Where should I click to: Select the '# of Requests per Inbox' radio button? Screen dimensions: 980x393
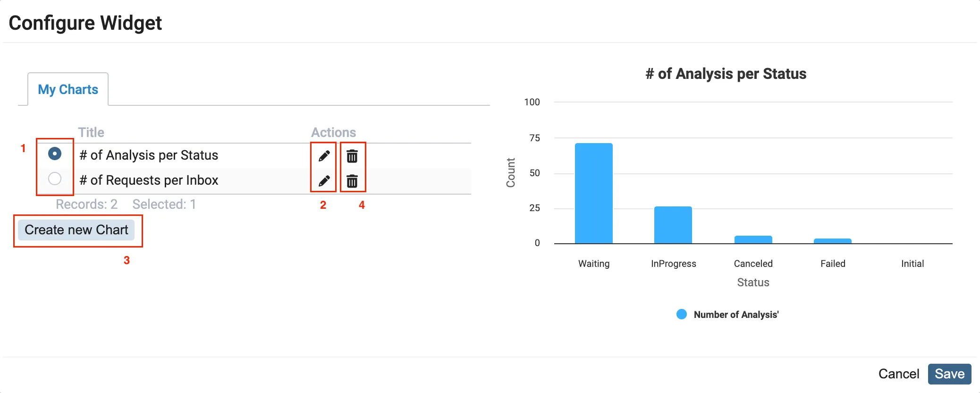pyautogui.click(x=55, y=179)
